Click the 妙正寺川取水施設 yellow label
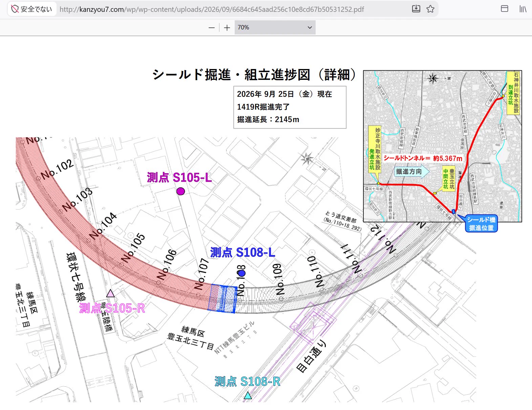This screenshot has height=410, width=532. (x=375, y=149)
